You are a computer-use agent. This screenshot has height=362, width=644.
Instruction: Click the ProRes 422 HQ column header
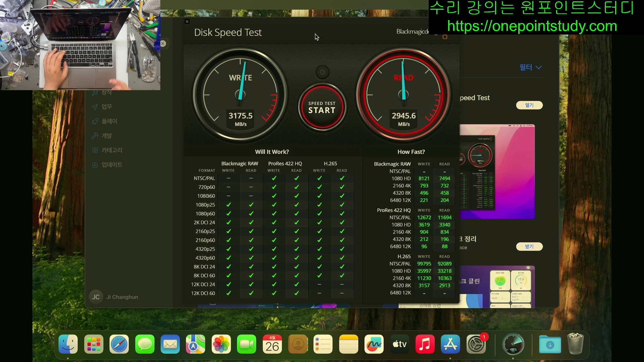point(285,164)
